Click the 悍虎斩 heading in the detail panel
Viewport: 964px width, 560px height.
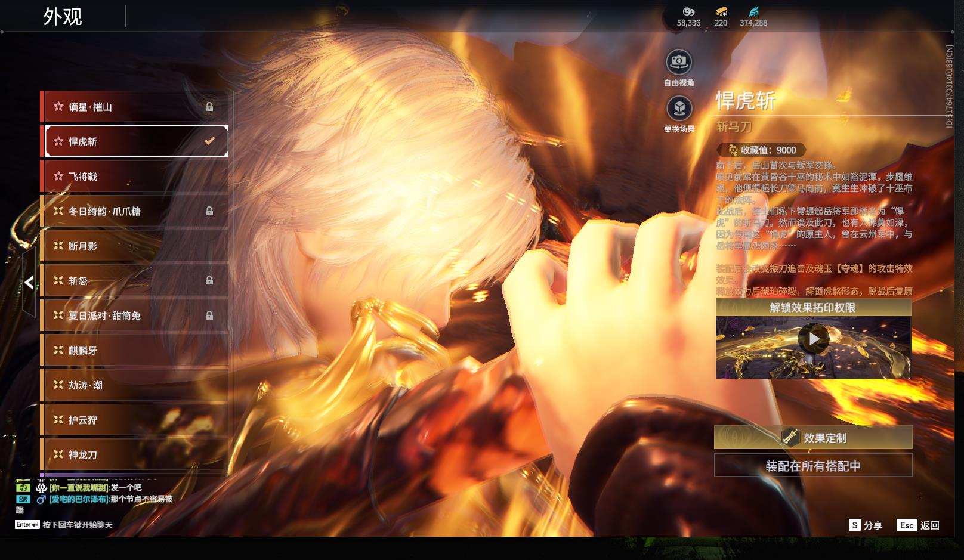pos(746,101)
